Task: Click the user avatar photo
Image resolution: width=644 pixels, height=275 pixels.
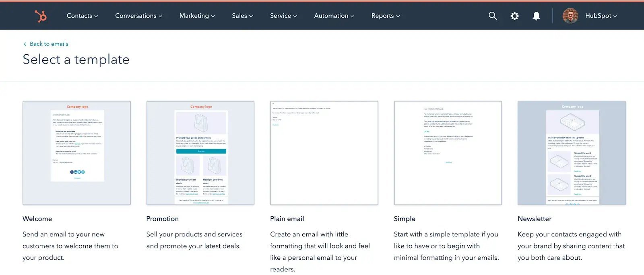Action: [x=570, y=16]
